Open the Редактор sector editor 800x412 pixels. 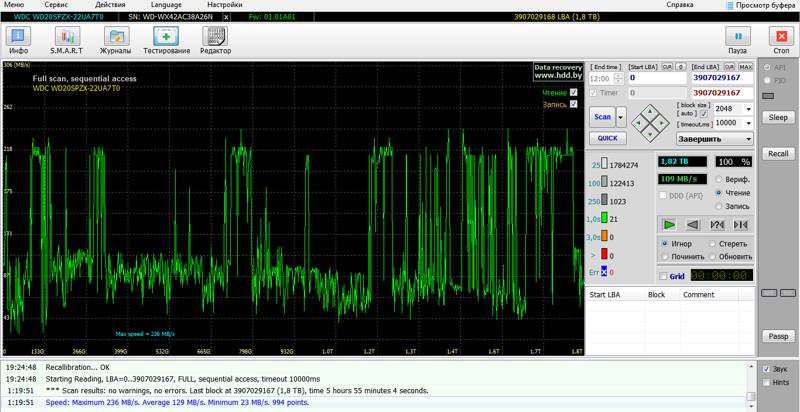click(x=215, y=40)
